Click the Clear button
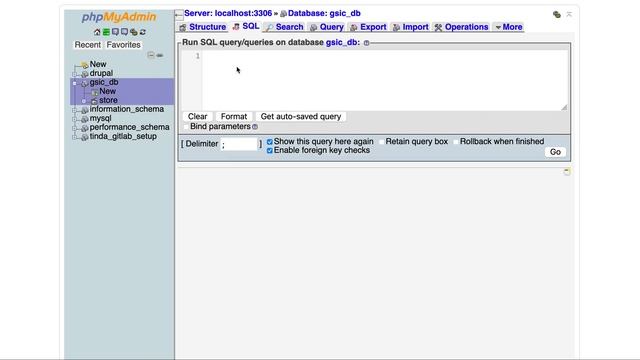The image size is (640, 360). click(198, 117)
